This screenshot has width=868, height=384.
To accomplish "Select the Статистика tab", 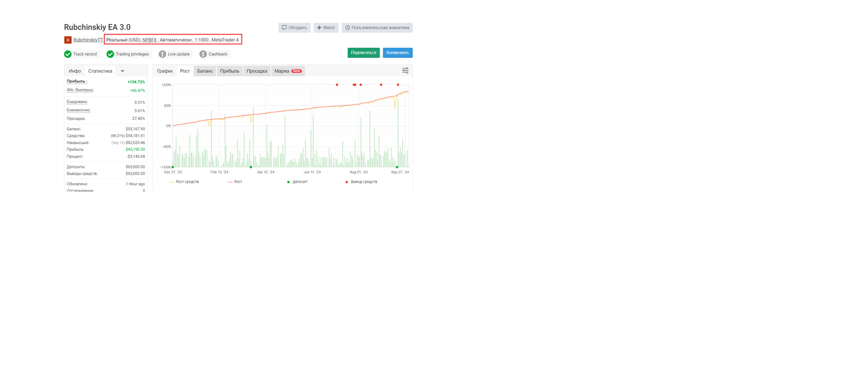I will (100, 71).
